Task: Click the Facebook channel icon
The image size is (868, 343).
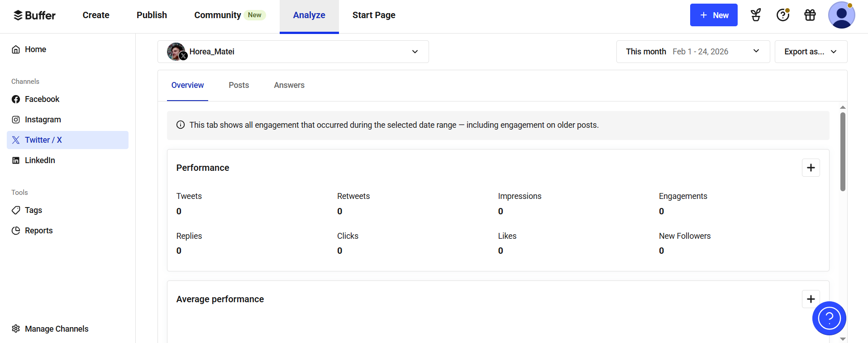Action: point(16,99)
